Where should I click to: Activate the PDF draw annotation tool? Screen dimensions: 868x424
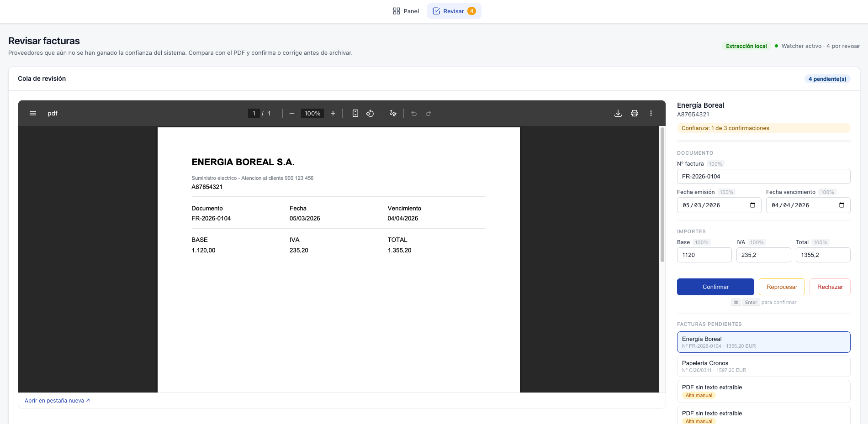click(x=393, y=113)
